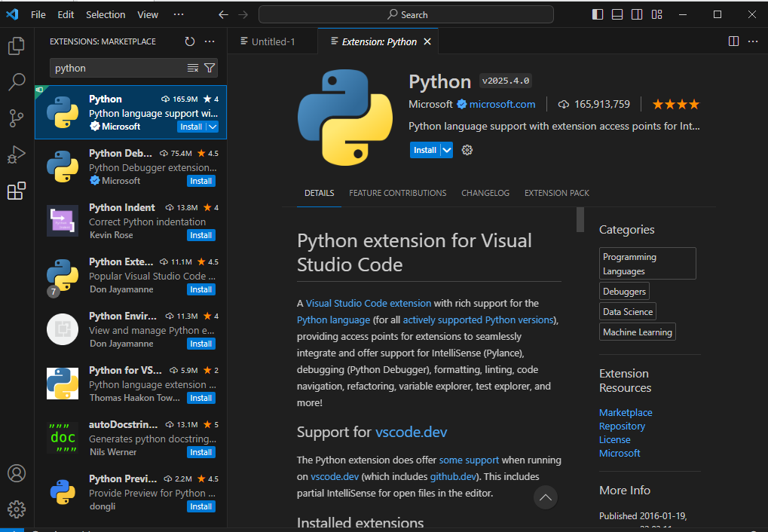Open the Explorer view in activity bar
The image size is (768, 532).
point(16,46)
